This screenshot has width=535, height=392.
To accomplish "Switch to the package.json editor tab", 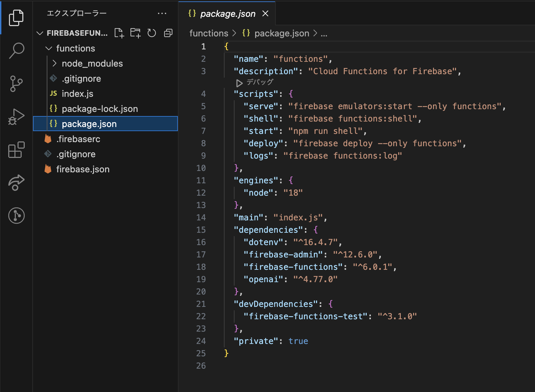I will (x=227, y=14).
